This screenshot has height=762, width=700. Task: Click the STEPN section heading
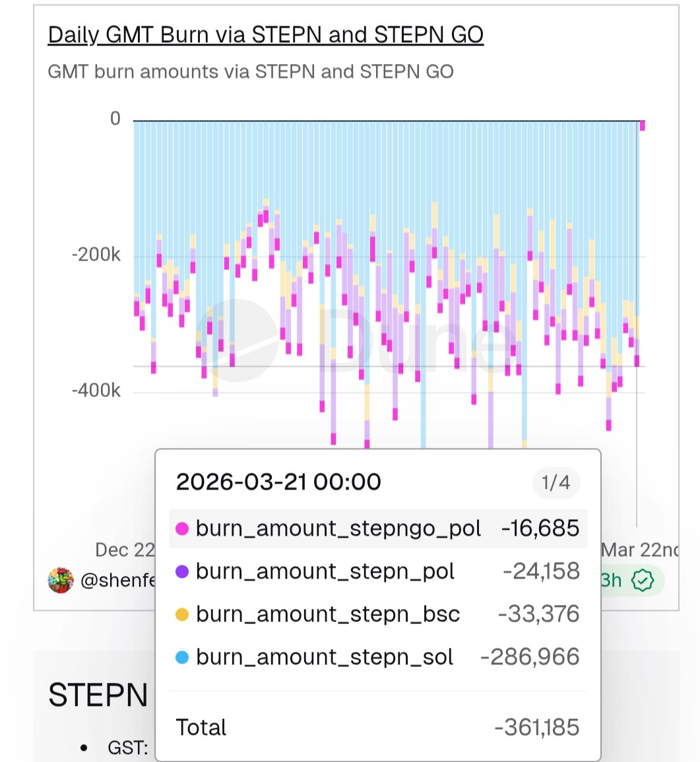[x=98, y=695]
